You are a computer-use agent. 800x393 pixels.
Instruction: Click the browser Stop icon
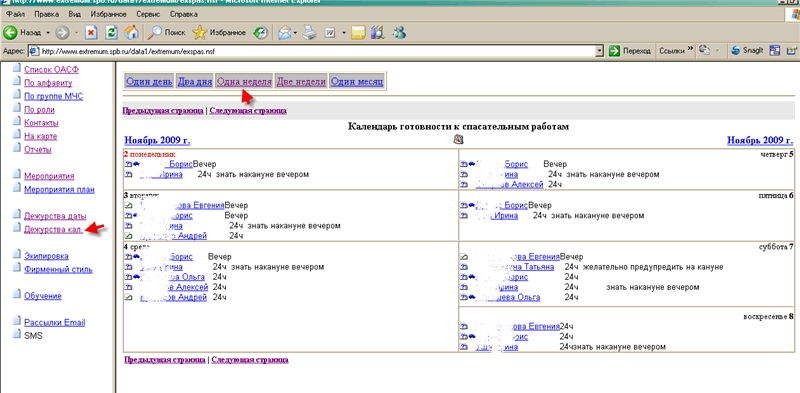coord(92,32)
